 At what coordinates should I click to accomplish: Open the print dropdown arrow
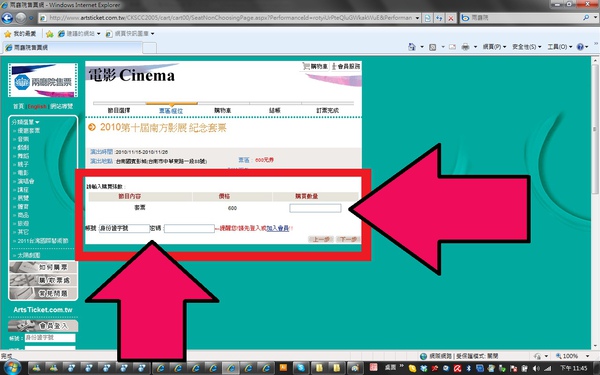coord(475,47)
